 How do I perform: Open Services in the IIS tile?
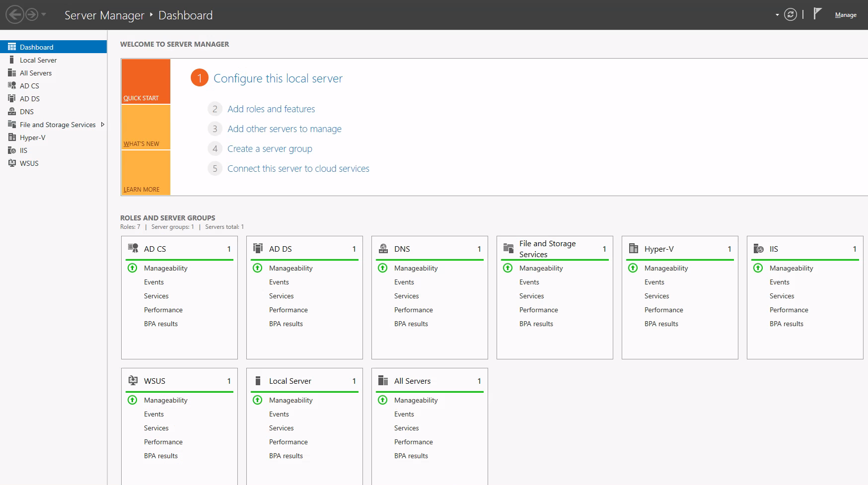(x=782, y=296)
